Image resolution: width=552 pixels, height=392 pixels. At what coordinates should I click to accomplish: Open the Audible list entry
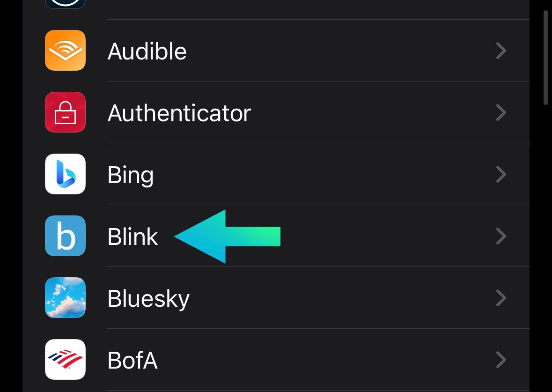(x=147, y=51)
